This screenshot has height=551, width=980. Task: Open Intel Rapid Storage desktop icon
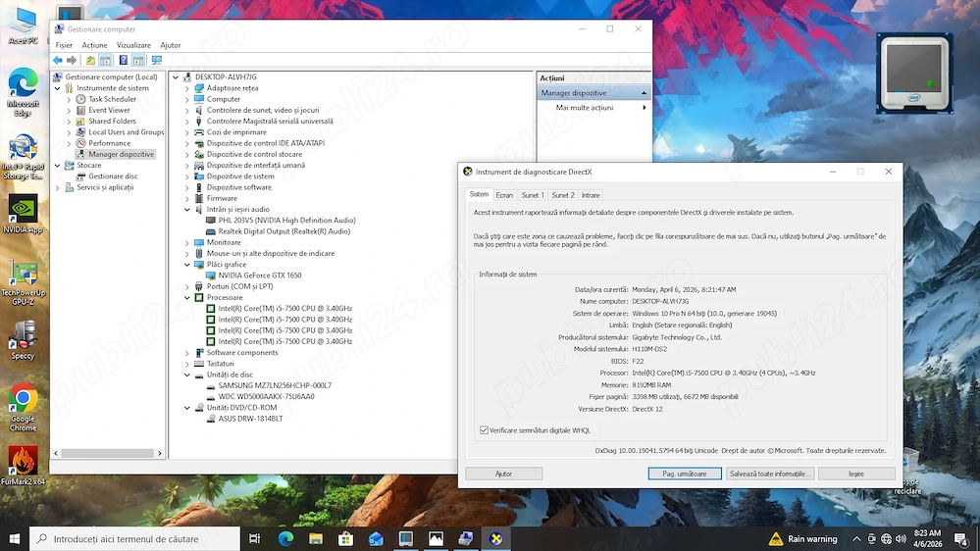[24, 157]
